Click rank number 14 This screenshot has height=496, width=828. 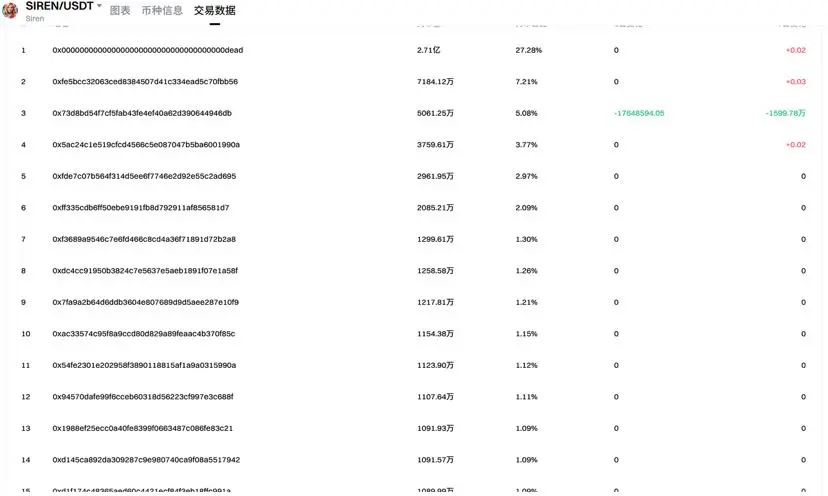pyautogui.click(x=25, y=460)
